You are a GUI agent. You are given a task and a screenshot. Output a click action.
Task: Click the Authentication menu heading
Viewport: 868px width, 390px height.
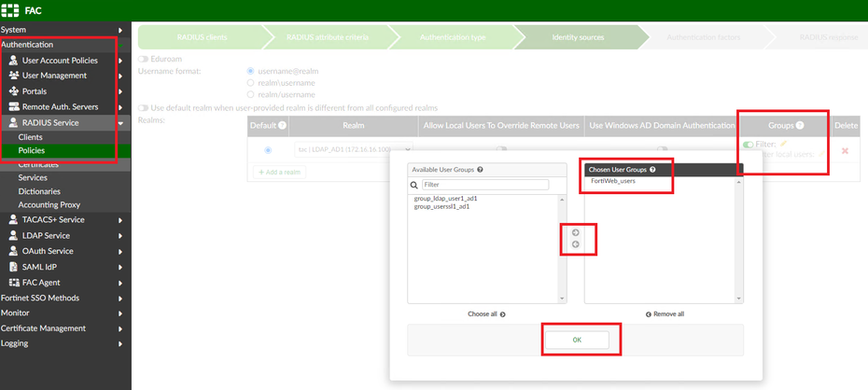tap(27, 45)
